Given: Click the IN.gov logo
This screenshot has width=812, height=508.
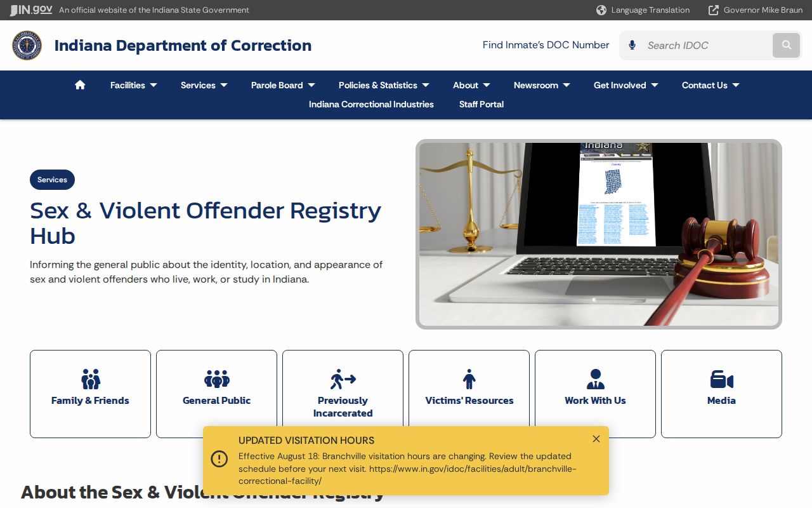Looking at the screenshot, I should click(31, 10).
